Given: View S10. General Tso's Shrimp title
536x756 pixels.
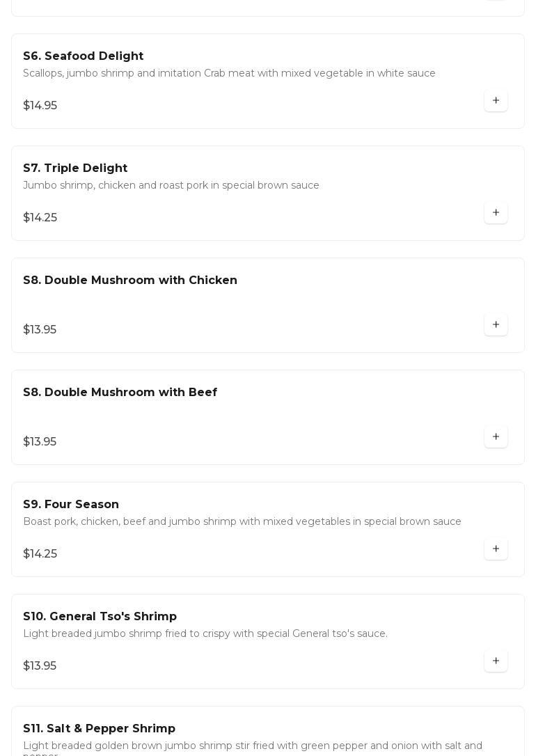Looking at the screenshot, I should click(100, 617).
